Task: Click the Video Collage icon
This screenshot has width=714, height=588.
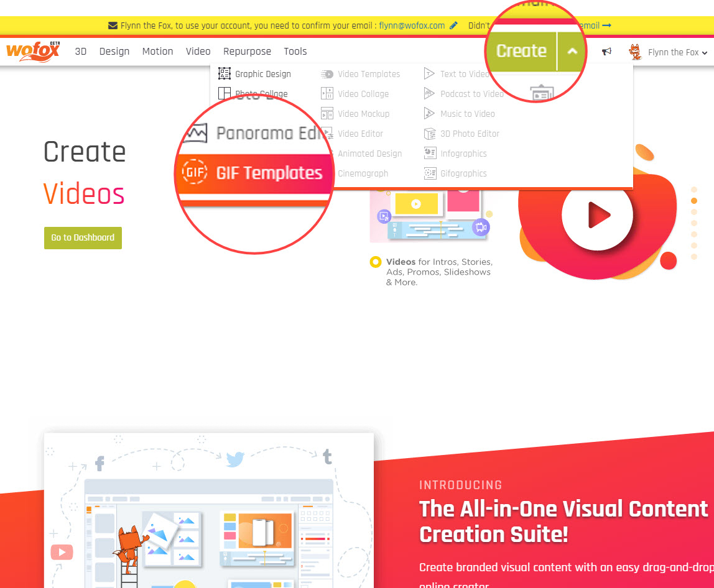Action: (327, 94)
